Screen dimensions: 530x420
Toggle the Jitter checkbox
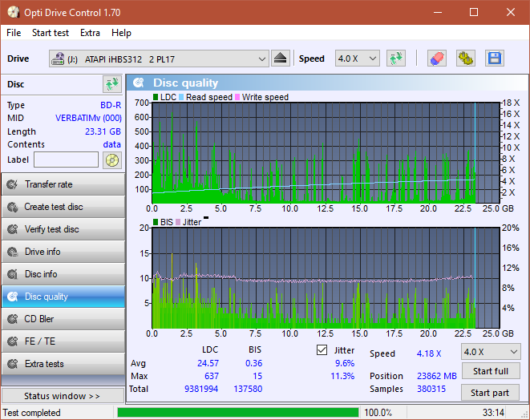322,349
